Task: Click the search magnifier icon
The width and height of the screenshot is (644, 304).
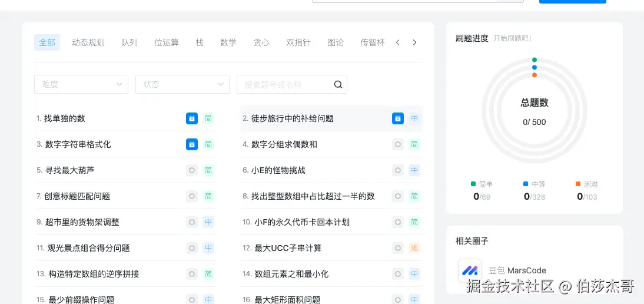Action: coord(338,84)
